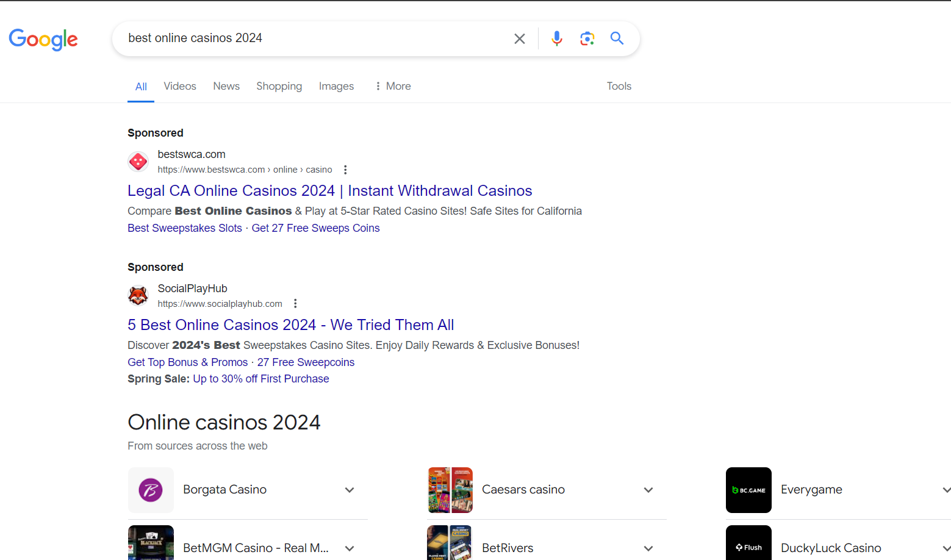Open the Google logo homepage

(43, 39)
